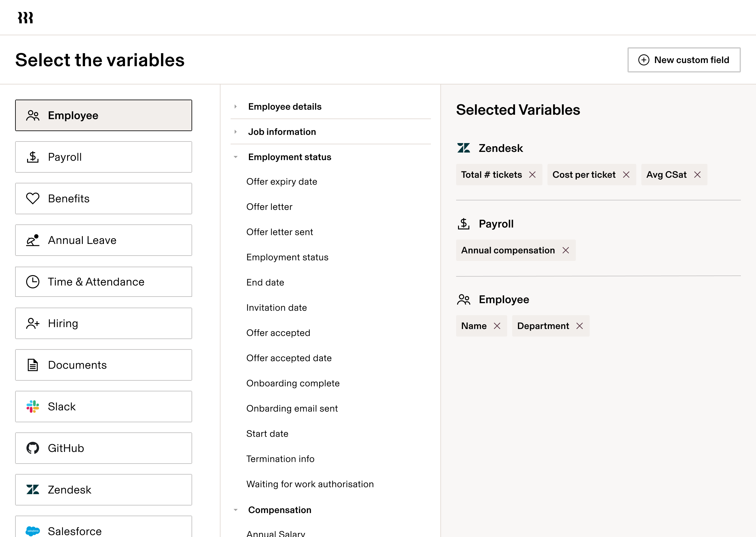756x537 pixels.
Task: Select the Offer letter variable
Action: 269,207
